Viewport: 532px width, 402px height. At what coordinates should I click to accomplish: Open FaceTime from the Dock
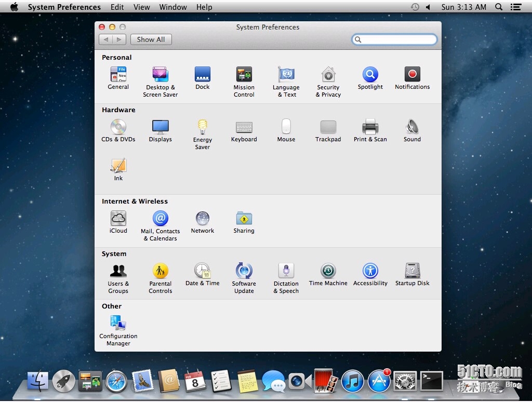click(300, 381)
